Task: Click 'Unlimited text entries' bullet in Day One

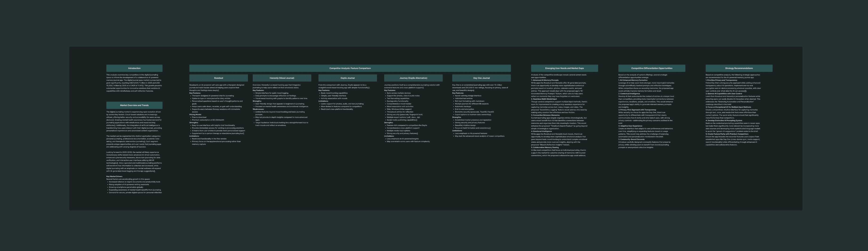Action: point(464,98)
